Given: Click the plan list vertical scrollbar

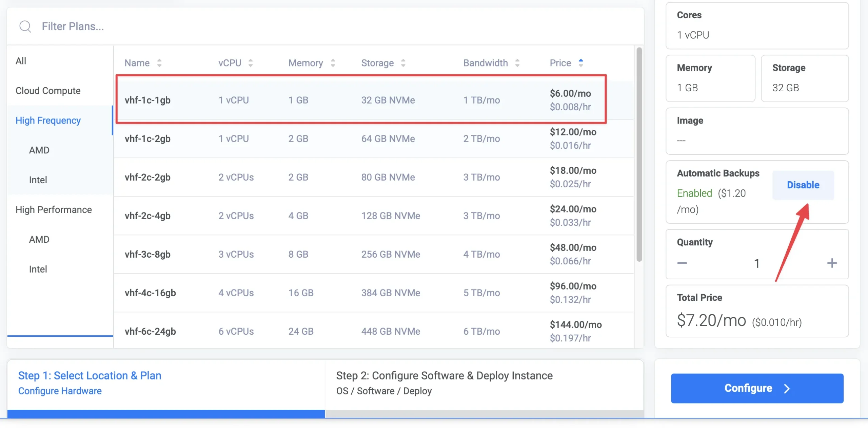Looking at the screenshot, I should tap(639, 154).
